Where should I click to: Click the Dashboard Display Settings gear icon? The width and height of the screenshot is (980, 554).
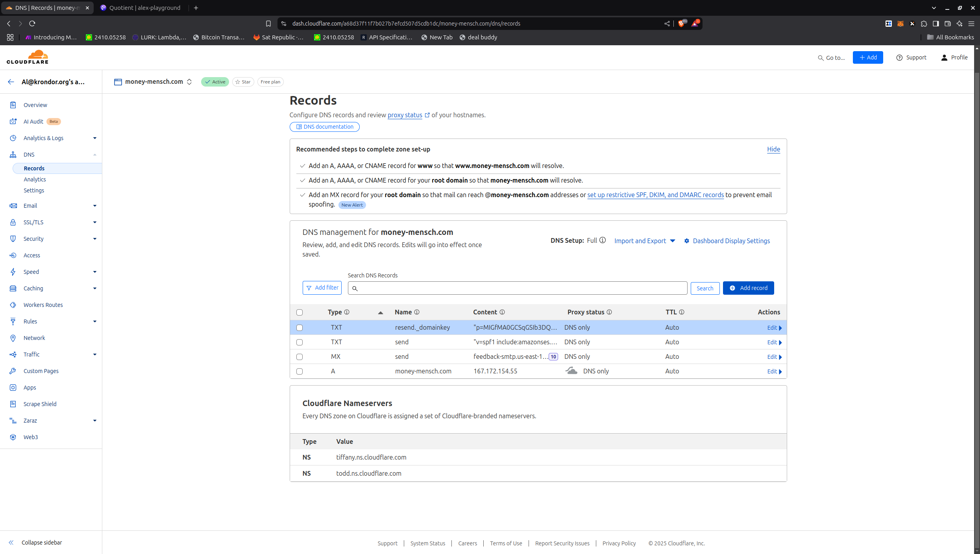click(687, 241)
